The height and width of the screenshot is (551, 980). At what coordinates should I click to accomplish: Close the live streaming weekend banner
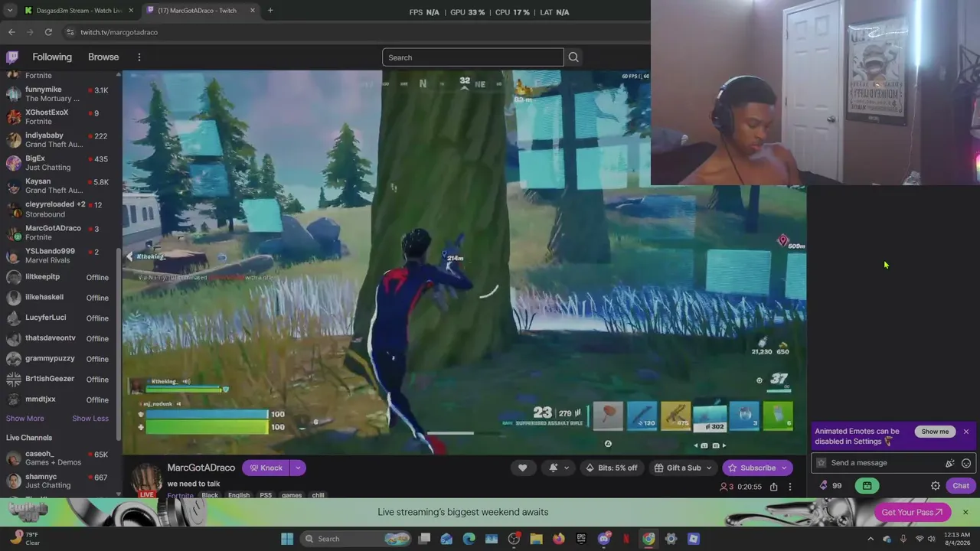(965, 512)
